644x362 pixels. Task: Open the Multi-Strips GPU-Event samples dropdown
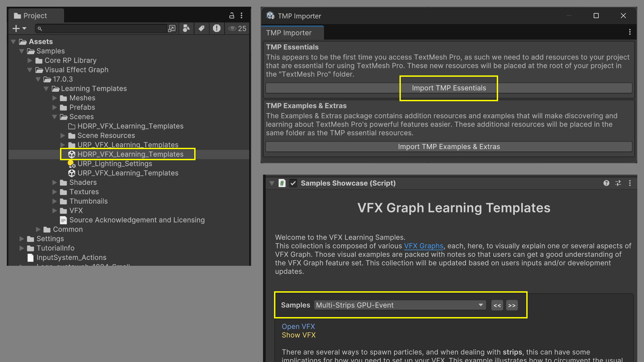coord(400,305)
